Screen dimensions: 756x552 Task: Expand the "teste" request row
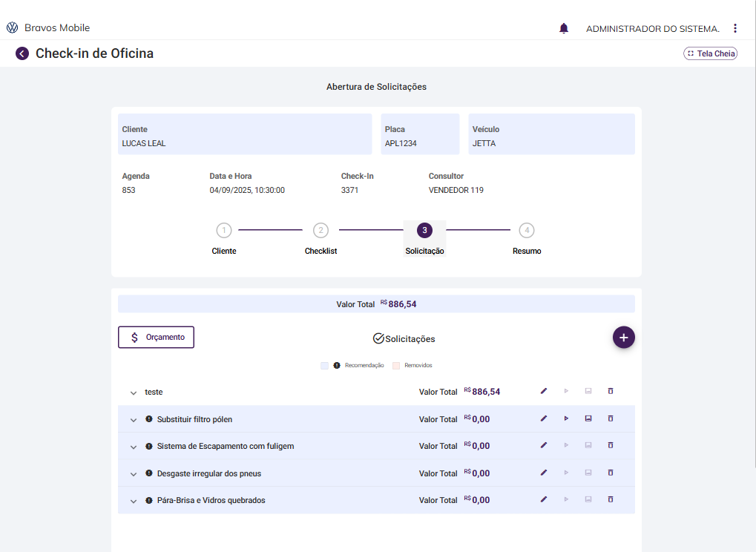click(x=134, y=392)
